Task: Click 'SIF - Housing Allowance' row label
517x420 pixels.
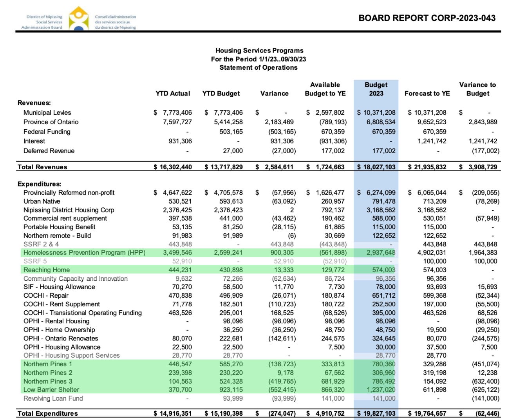Action: (59, 287)
